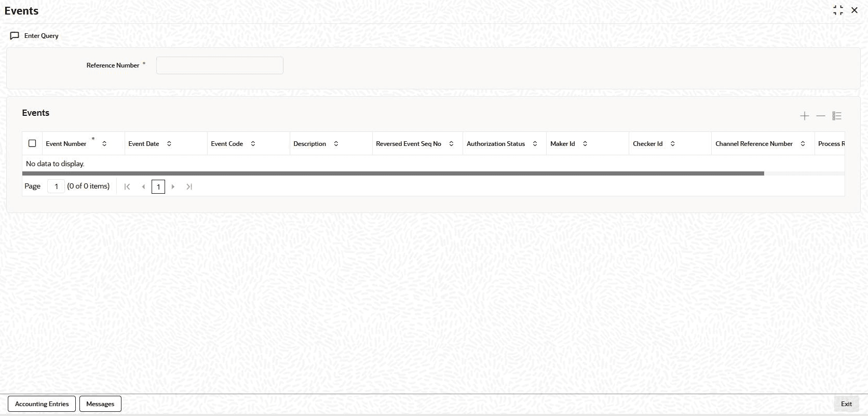Select page 1 in pagination
Viewport: 868px width, 416px height.
click(x=158, y=186)
